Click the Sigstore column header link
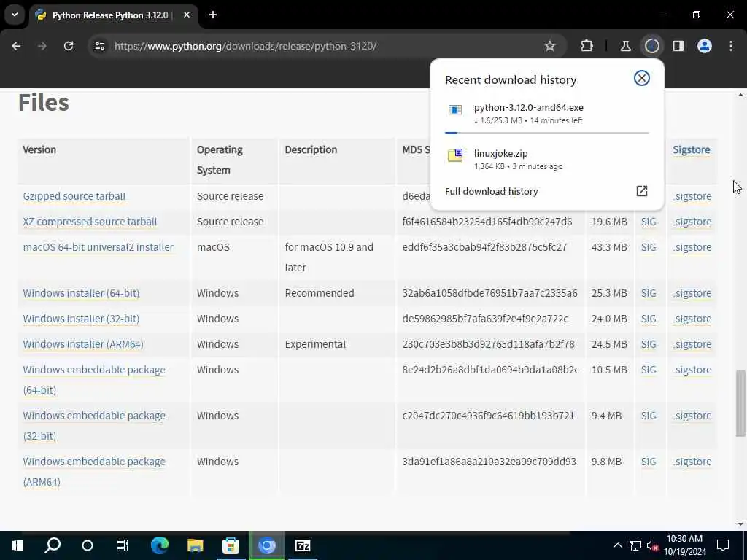Image resolution: width=747 pixels, height=560 pixels. (692, 149)
